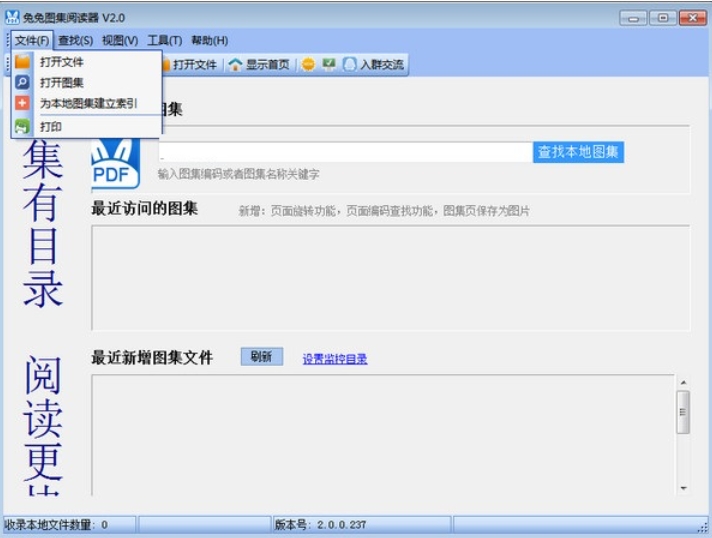The image size is (712, 538).
Task: Choose 打开图集 from the File menu
Action: 86,82
